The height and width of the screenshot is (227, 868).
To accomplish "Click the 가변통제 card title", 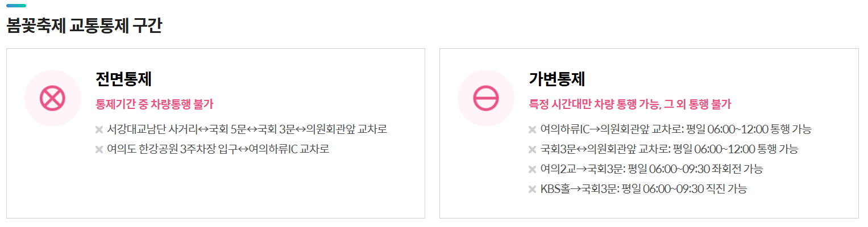I will coord(556,79).
